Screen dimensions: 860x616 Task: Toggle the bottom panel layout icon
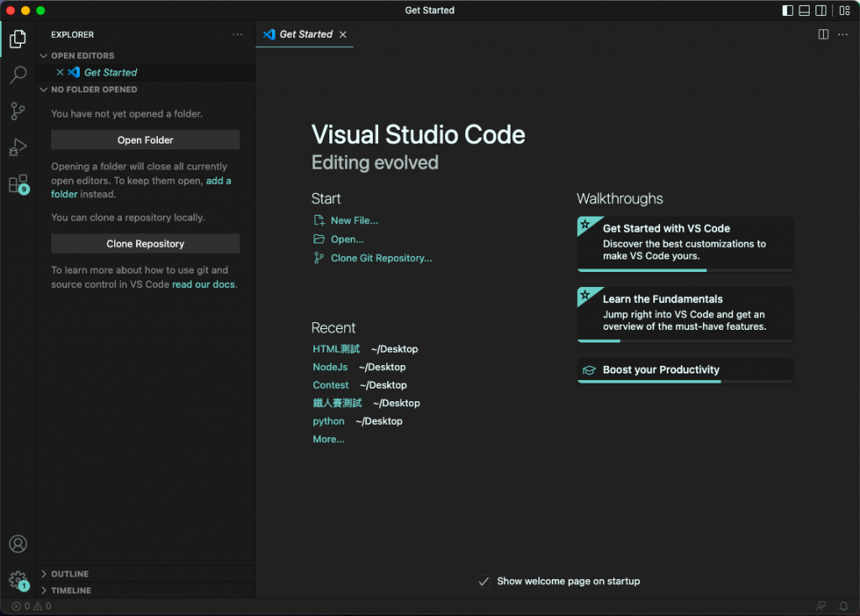point(805,11)
